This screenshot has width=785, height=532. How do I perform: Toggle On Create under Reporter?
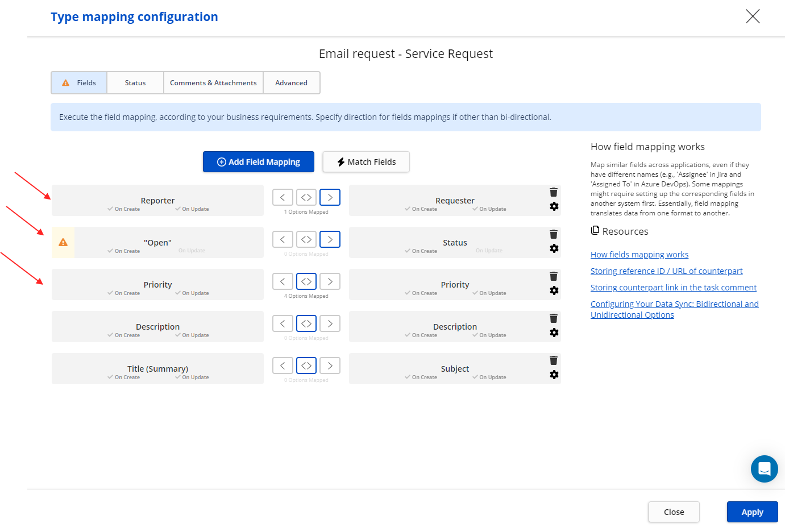pos(124,209)
